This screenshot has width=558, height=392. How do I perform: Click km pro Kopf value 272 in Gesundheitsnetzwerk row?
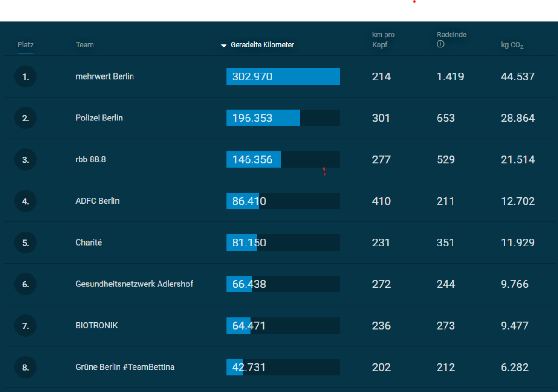point(381,284)
